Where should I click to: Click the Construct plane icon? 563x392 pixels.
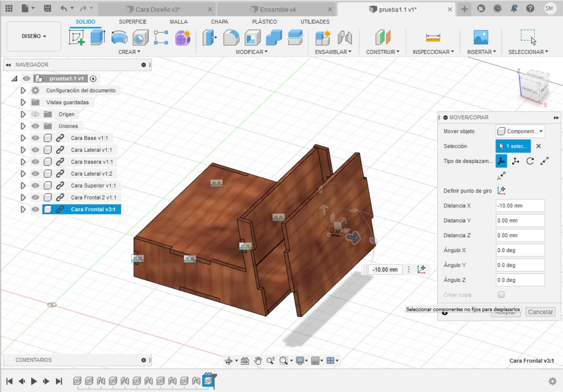(383, 38)
